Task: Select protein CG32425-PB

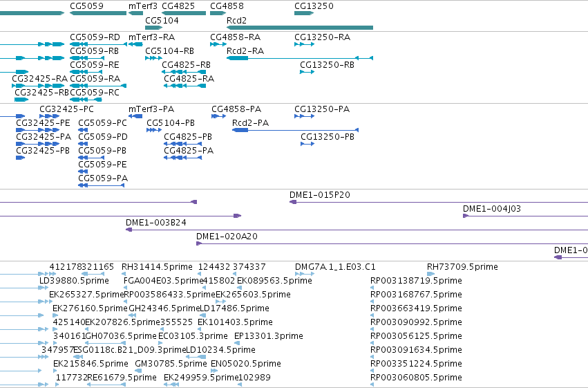Action: point(20,158)
